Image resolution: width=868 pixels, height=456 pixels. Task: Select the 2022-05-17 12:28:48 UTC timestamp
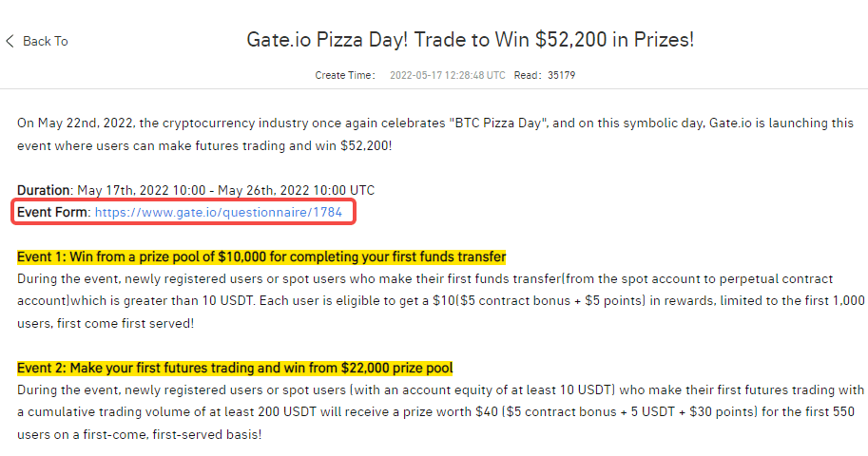point(447,75)
